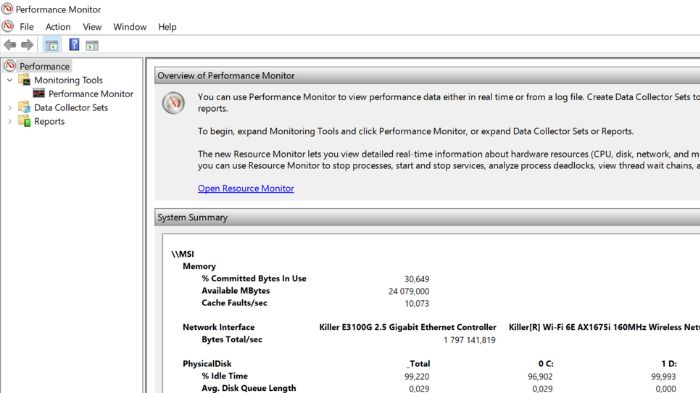This screenshot has width=700, height=393.
Task: Click Killer Wi-Fi 6E AX1675i column header
Action: point(604,327)
